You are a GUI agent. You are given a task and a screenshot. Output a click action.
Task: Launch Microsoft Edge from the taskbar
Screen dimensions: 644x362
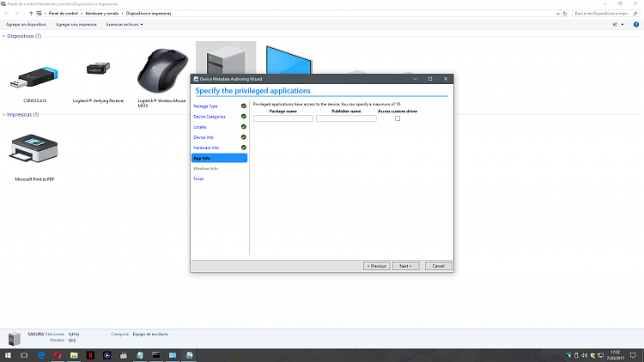pos(41,354)
